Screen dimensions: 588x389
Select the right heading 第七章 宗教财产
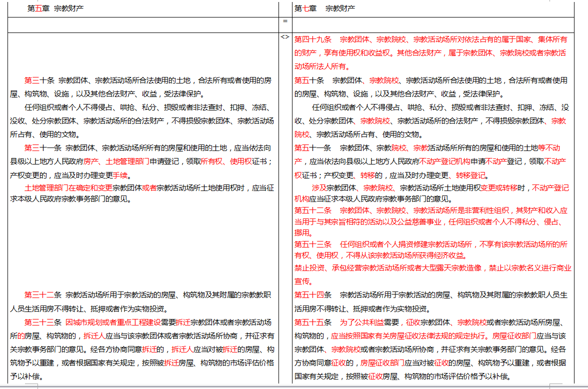coord(324,8)
